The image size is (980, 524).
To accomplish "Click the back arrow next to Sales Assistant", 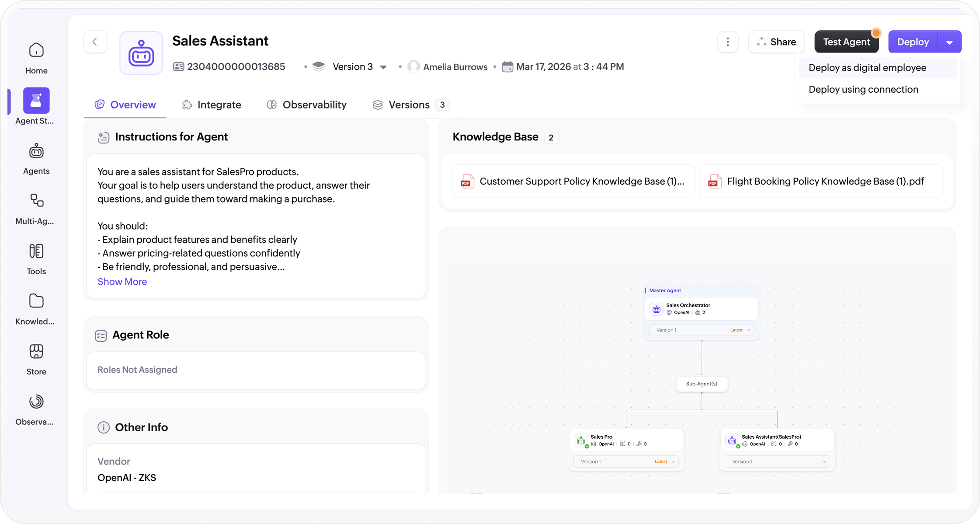I will [x=95, y=42].
